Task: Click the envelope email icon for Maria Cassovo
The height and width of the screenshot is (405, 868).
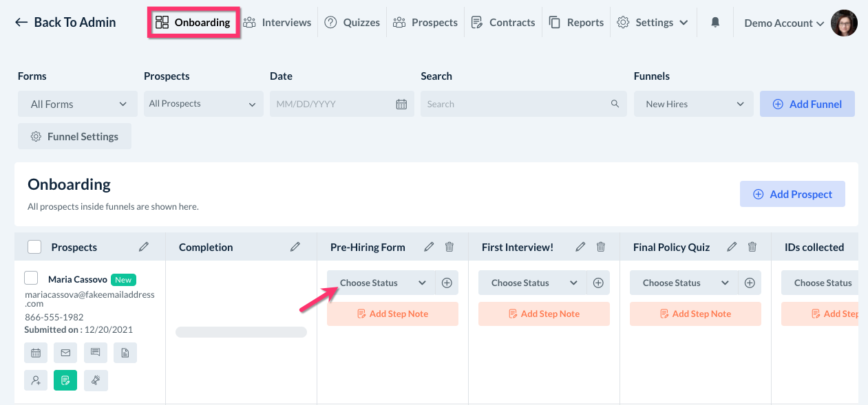Action: (65, 353)
